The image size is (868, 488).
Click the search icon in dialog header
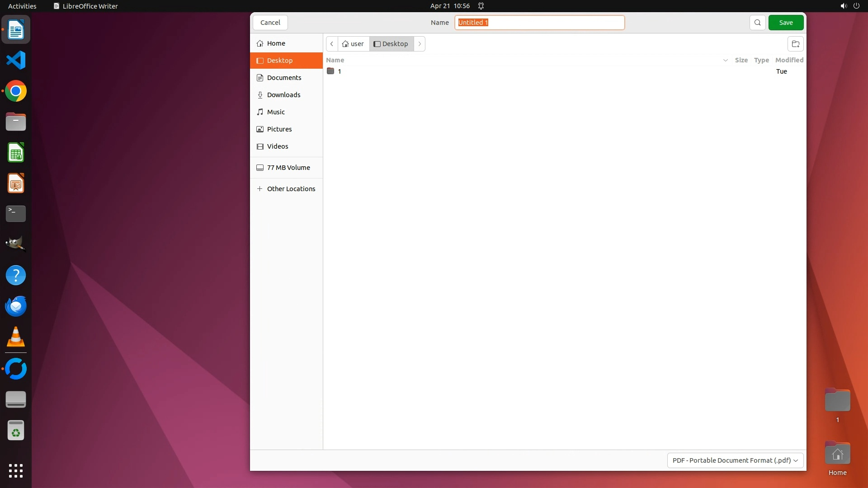coord(757,23)
